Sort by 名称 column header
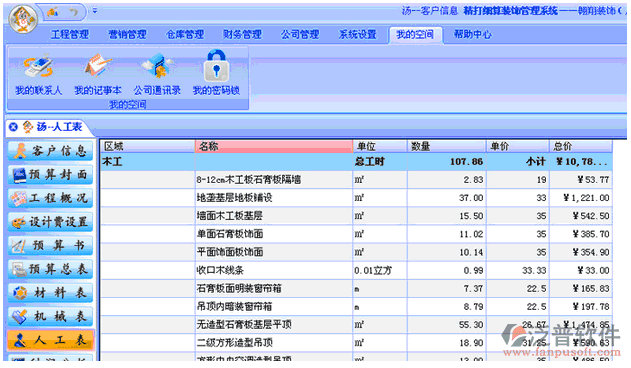Viewport: 631px width, 368px height. coord(274,146)
